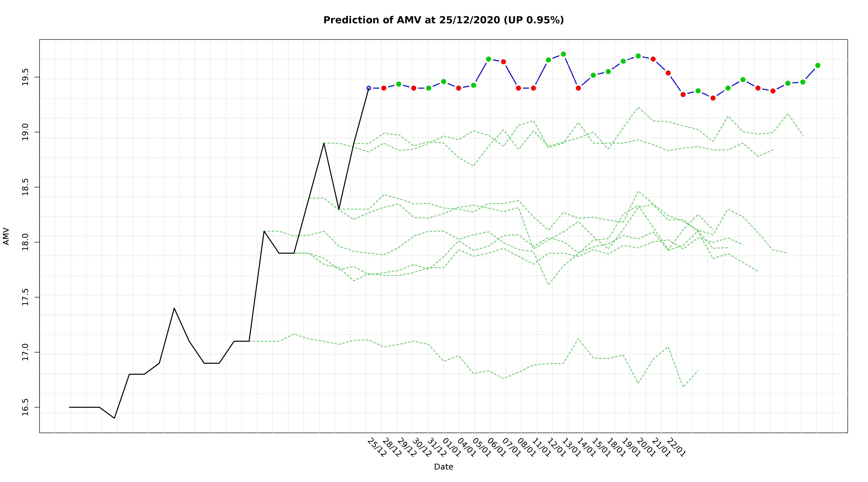This screenshot has height=482, width=868.
Task: Click the red dot above 14/01
Action: click(x=578, y=88)
